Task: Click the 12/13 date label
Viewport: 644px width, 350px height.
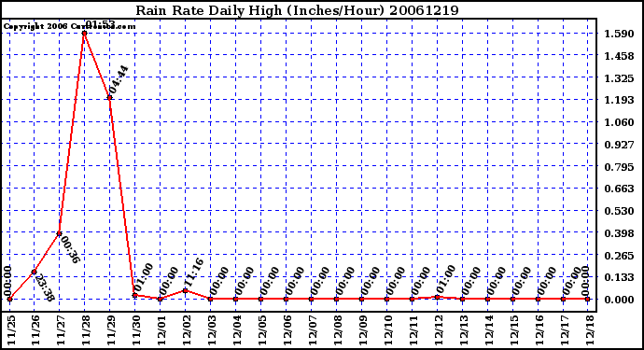Action: point(463,330)
